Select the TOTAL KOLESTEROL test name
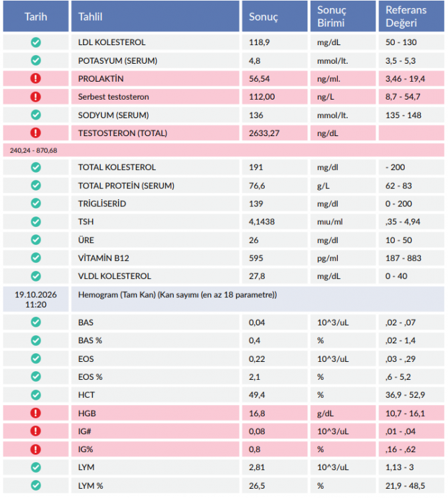This screenshot has width=448, height=498. tap(117, 167)
